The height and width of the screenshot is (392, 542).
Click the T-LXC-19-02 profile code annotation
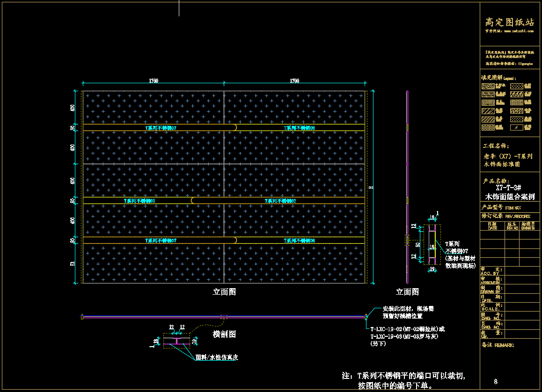(407, 329)
